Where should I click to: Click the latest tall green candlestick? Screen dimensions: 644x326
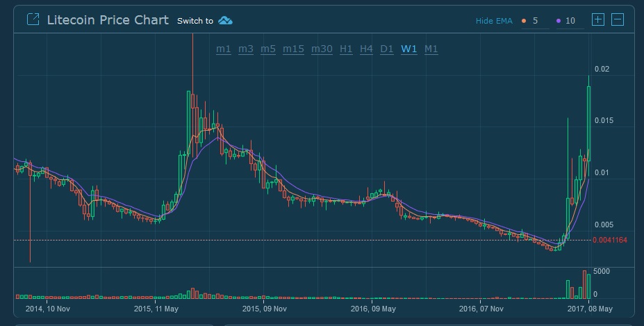click(x=588, y=123)
